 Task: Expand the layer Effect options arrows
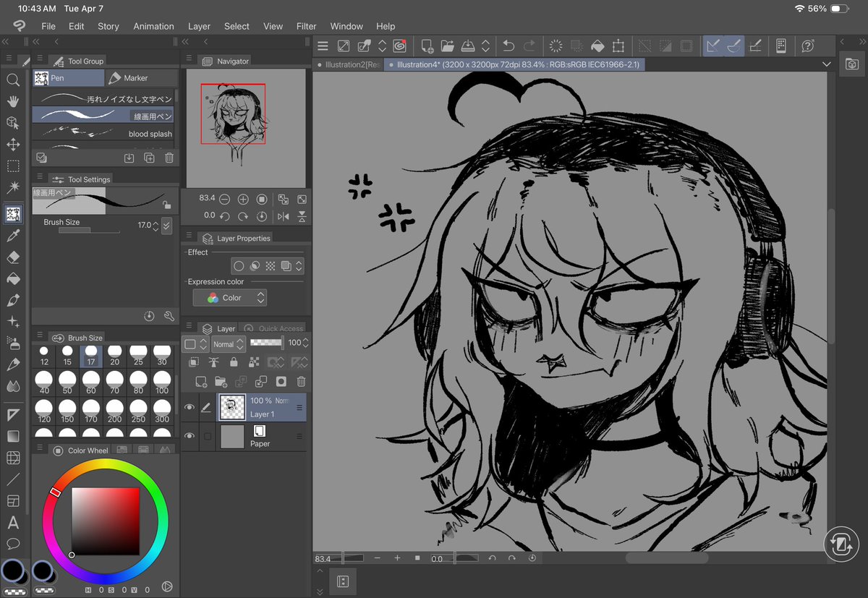(299, 266)
